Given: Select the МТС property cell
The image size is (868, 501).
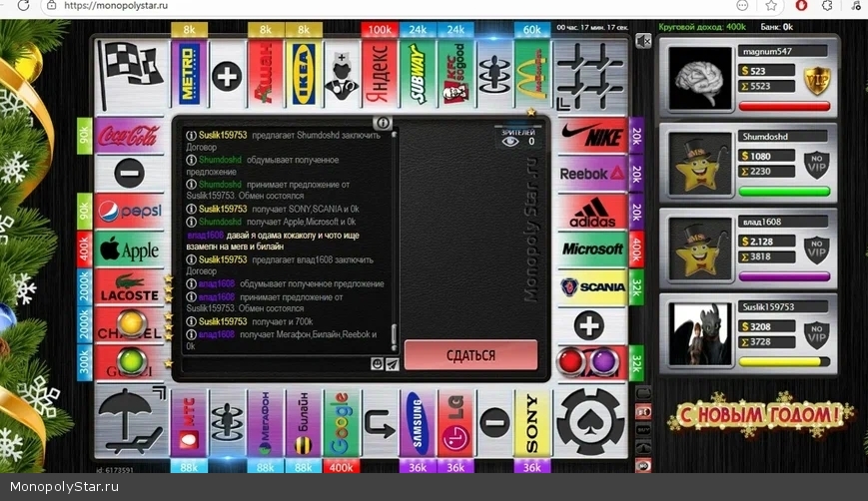Looking at the screenshot, I should tap(188, 423).
